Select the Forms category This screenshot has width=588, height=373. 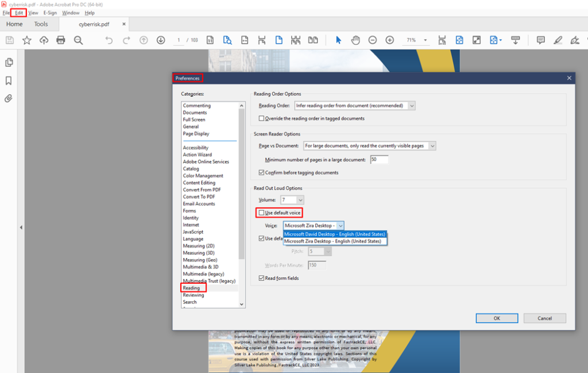189,211
